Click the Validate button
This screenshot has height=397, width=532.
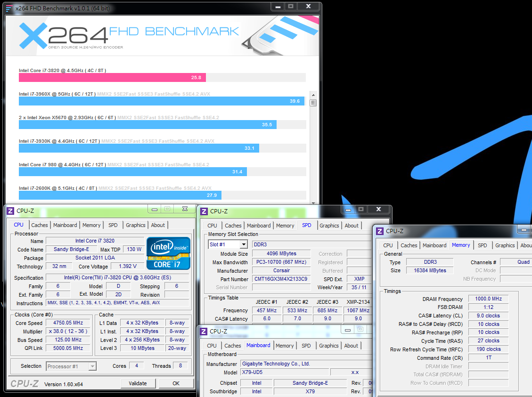pyautogui.click(x=138, y=383)
